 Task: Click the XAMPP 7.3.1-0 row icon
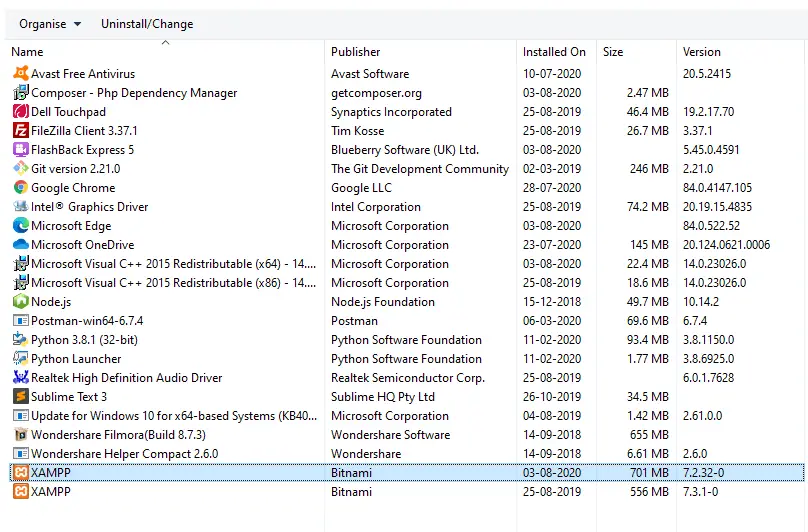pyautogui.click(x=21, y=492)
